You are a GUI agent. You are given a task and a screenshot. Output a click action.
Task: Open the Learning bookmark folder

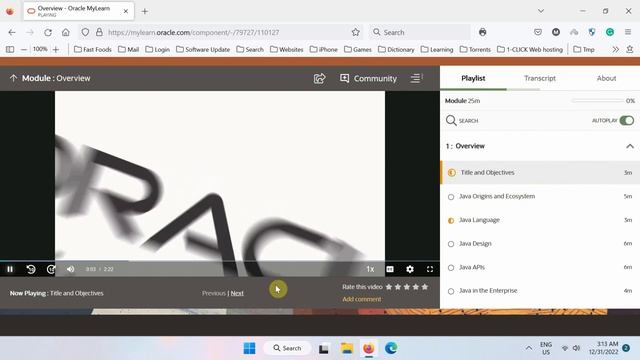pos(437,49)
